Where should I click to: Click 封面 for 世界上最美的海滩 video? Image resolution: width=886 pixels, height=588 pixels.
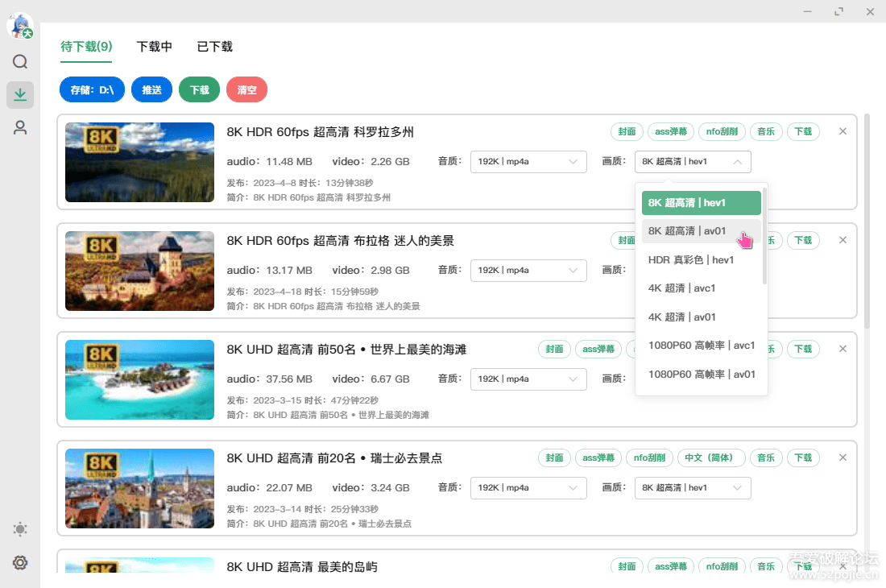click(554, 349)
